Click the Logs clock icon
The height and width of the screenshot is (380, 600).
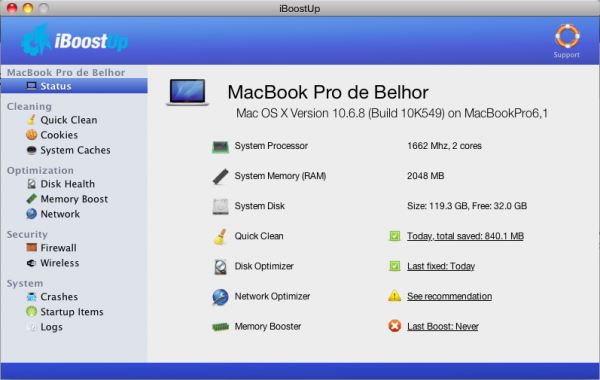(32, 327)
